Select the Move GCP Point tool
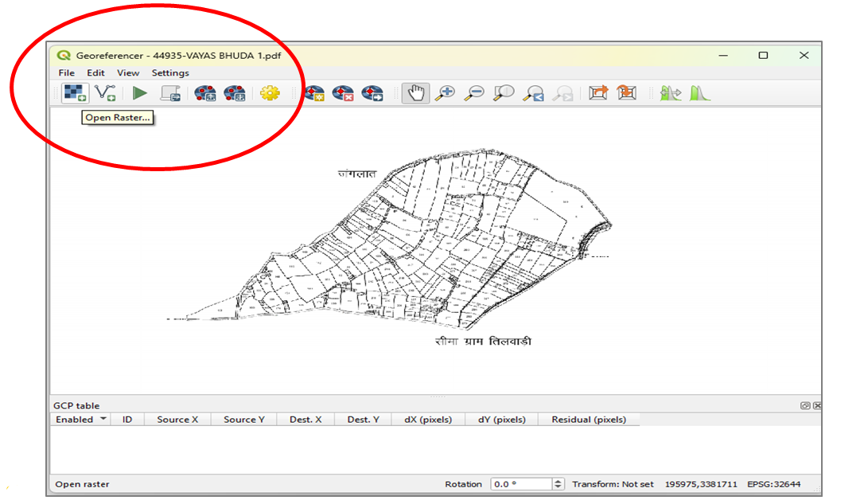The image size is (868, 504). click(372, 93)
